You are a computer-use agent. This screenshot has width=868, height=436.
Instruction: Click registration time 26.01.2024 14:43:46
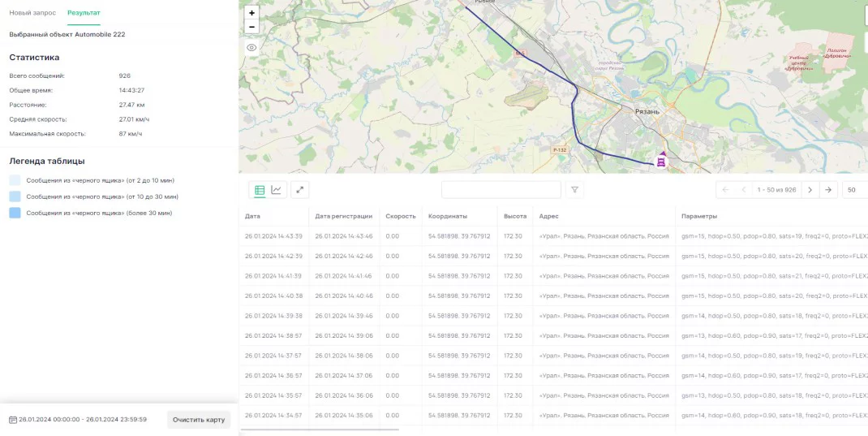(344, 236)
